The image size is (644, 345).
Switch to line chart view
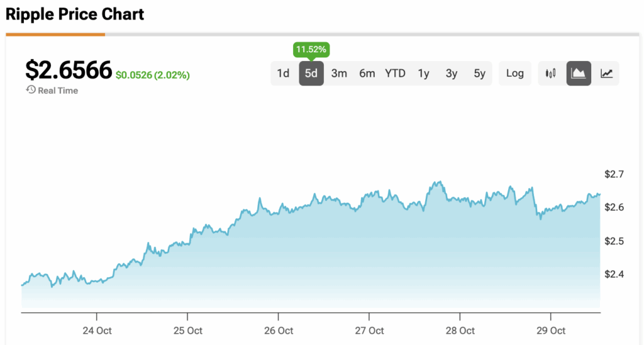point(606,73)
